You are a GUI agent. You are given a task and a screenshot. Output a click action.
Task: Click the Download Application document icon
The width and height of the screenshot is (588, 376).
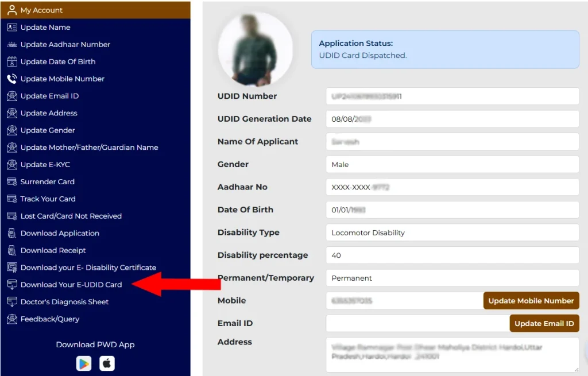click(12, 233)
